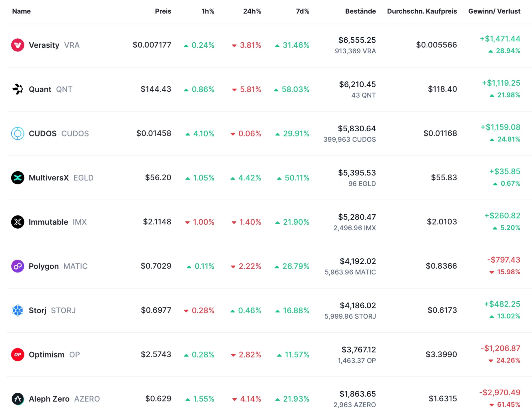Click the Polygon coin logo icon
This screenshot has height=419, width=532.
click(18, 266)
